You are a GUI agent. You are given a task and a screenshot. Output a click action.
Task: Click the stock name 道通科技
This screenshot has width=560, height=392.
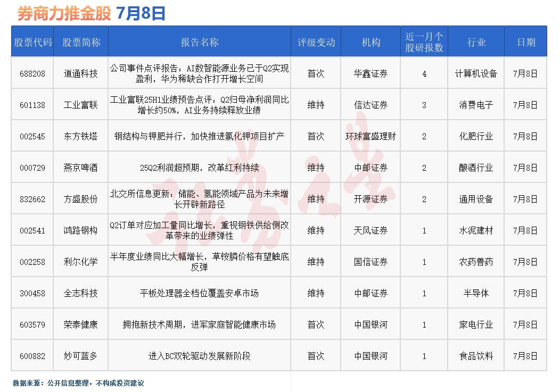click(81, 73)
